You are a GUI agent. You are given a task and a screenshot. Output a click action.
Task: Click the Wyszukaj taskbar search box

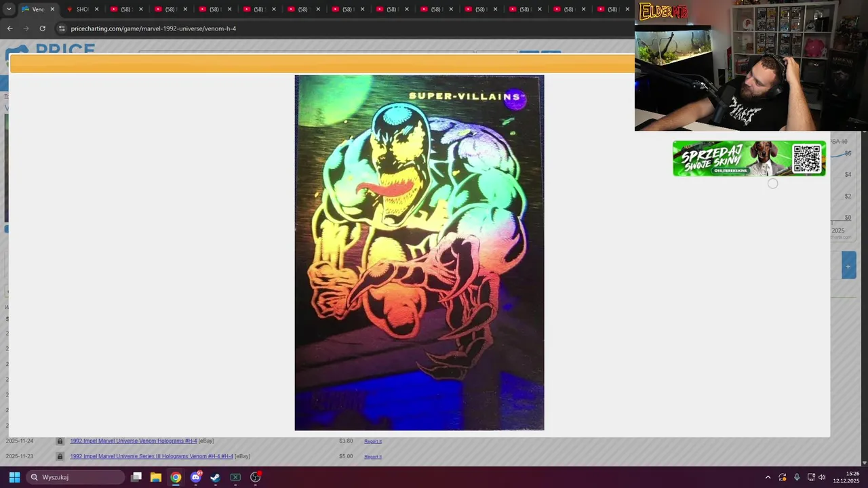click(x=75, y=477)
